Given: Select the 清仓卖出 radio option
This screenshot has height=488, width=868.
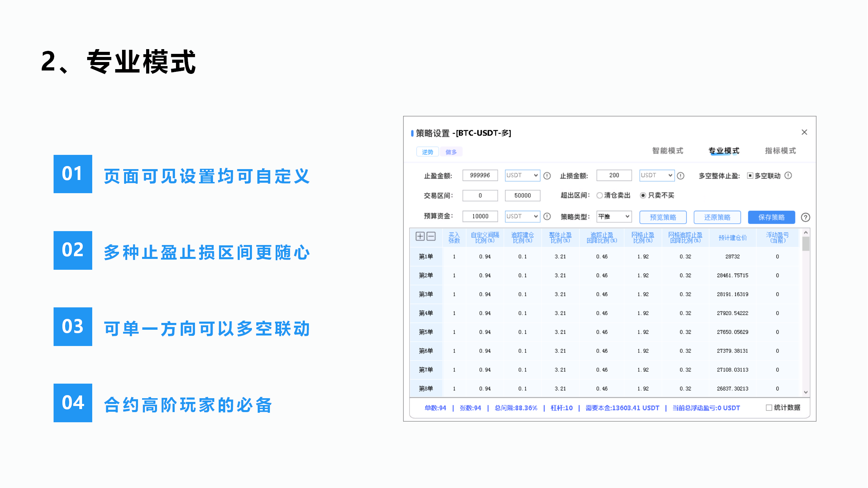Looking at the screenshot, I should 599,195.
